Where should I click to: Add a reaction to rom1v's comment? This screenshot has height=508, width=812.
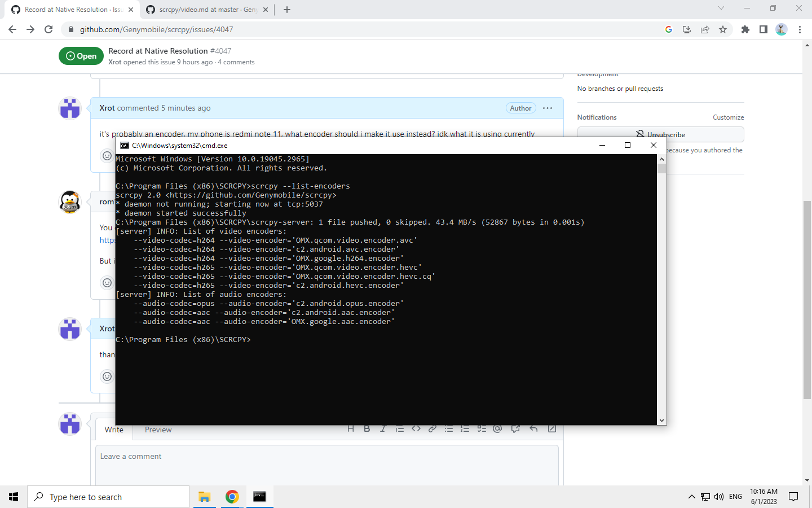107,282
